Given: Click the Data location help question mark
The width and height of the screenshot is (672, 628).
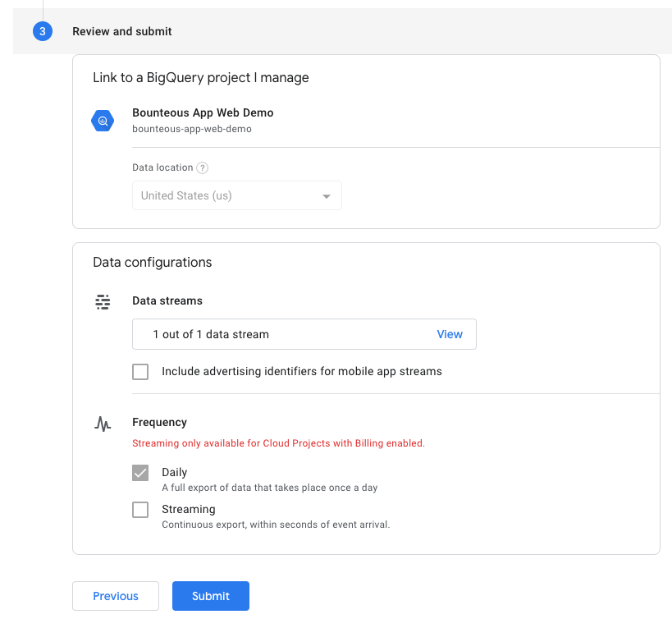Looking at the screenshot, I should coord(203,167).
